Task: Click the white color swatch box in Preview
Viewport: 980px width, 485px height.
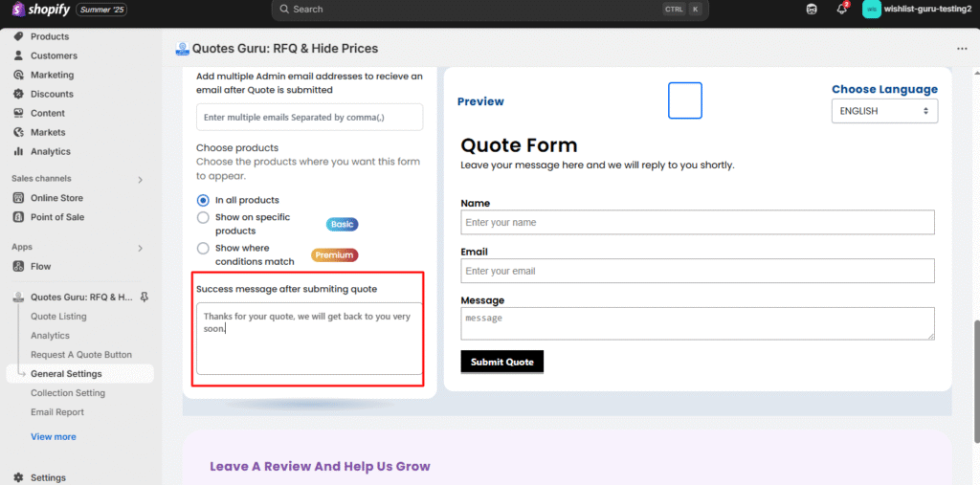Action: point(684,100)
